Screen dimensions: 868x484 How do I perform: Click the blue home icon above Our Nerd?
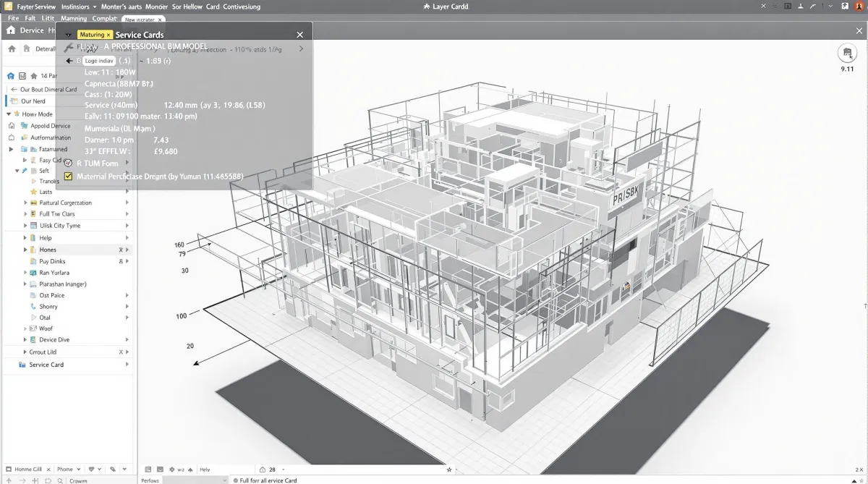(11, 75)
